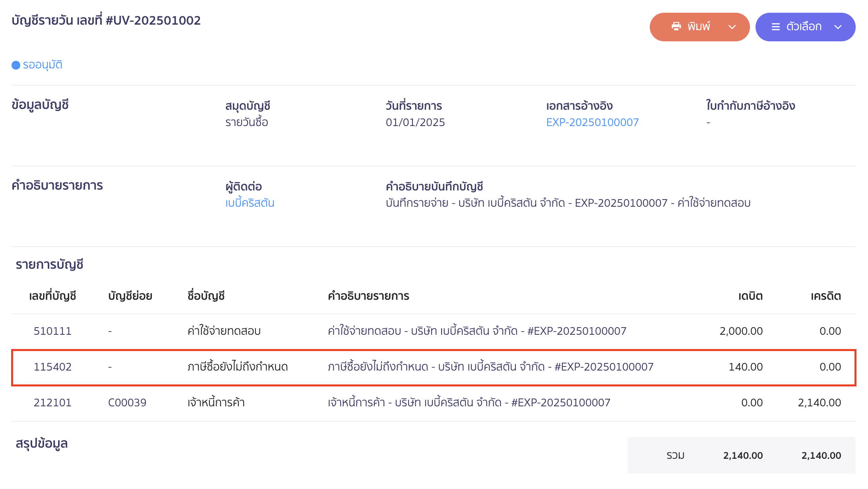
Task: Click the blue status dot beside รออนุมัติ
Action: pos(15,64)
